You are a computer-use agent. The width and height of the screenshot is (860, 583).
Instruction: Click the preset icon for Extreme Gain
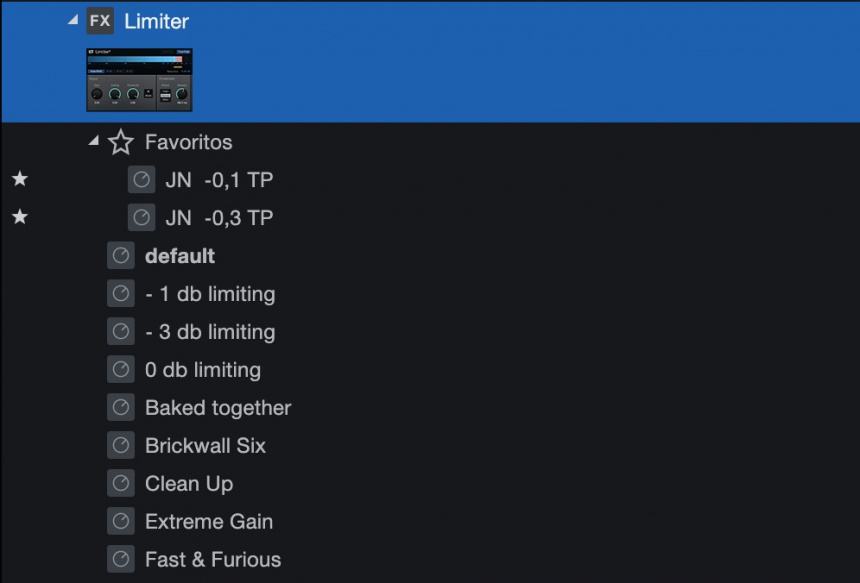click(x=121, y=522)
